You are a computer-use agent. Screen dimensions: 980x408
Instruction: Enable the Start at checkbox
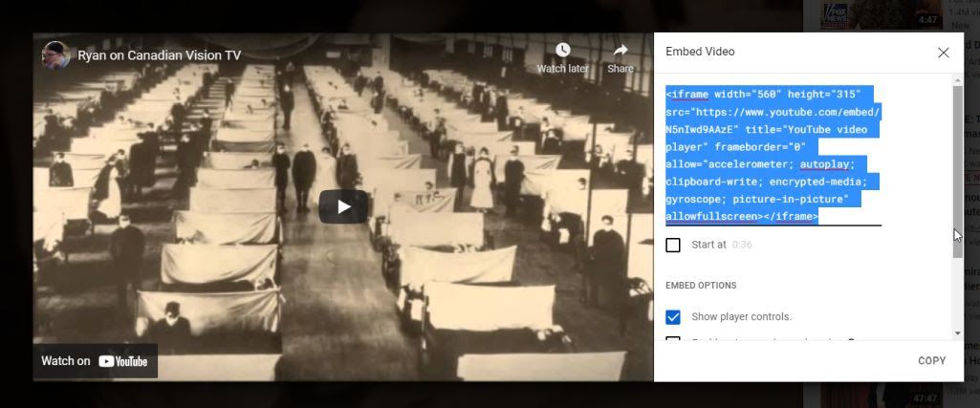(x=673, y=245)
